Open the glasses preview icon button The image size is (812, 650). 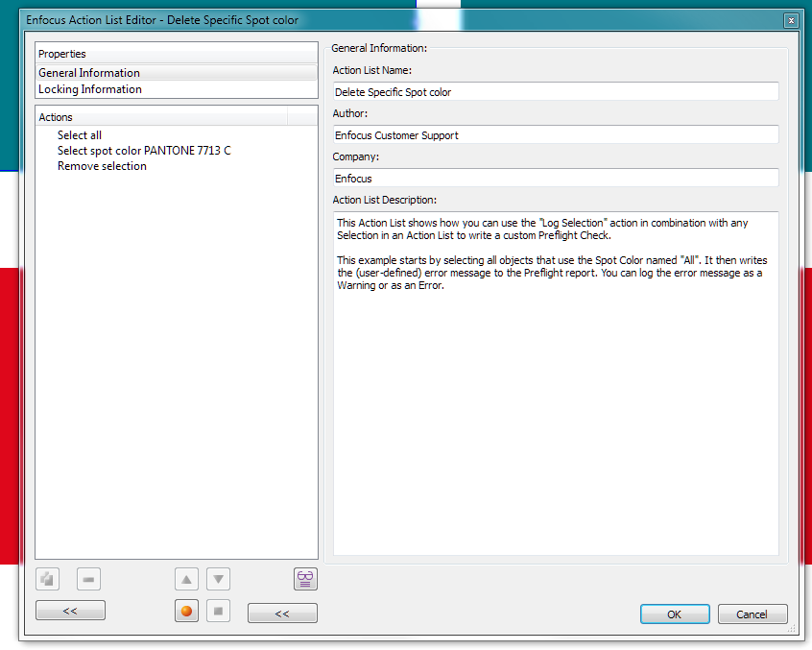[305, 579]
